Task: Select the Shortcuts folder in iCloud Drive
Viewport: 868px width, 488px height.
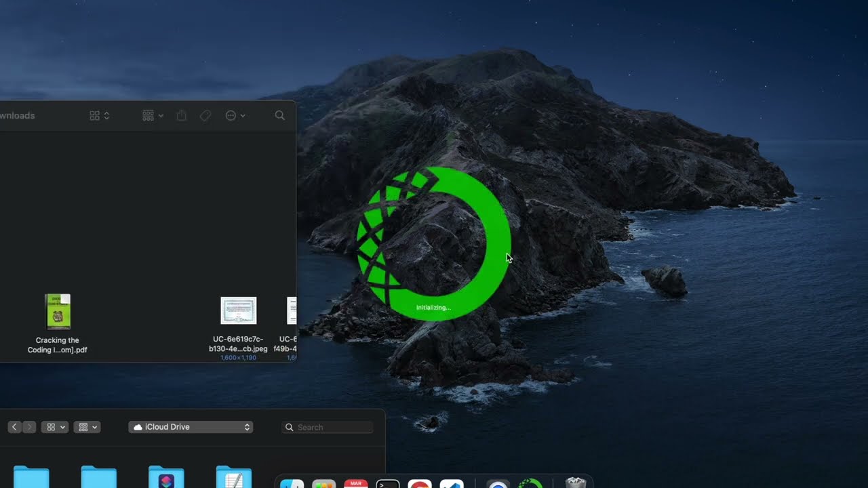Action: click(x=166, y=476)
